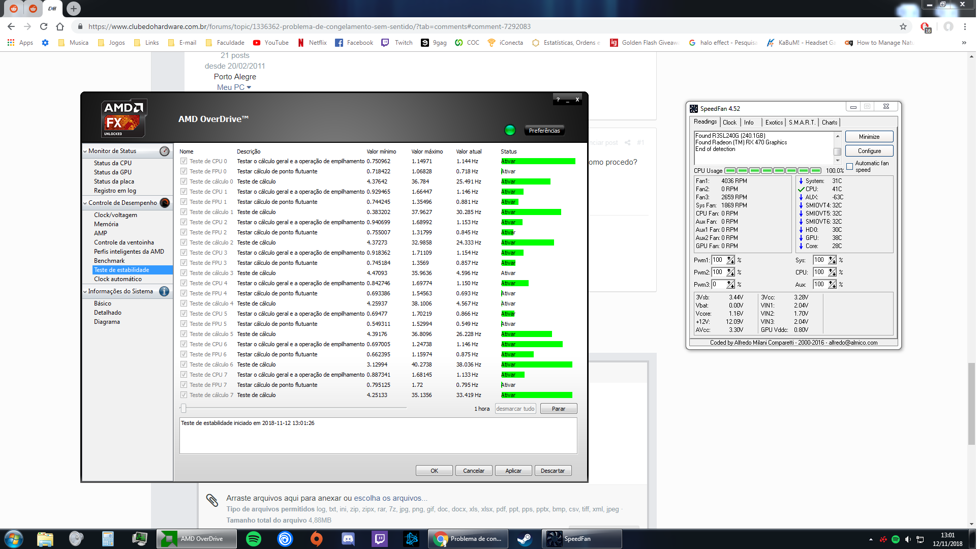
Task: Toggle the Teste de CPU 0 checkbox
Action: coord(183,161)
